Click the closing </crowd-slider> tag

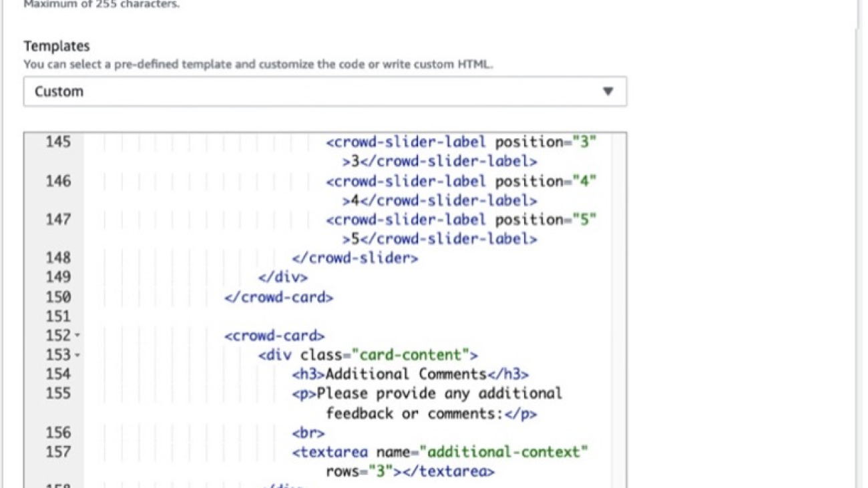[355, 258]
